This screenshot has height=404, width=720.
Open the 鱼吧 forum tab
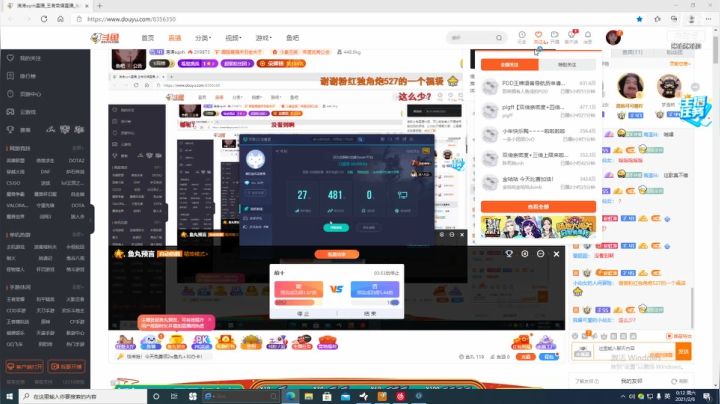tap(292, 38)
